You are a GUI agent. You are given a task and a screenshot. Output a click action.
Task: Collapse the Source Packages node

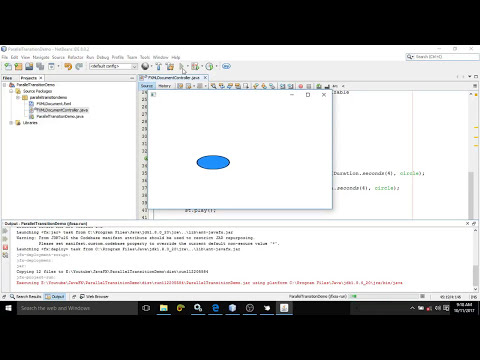[11, 91]
